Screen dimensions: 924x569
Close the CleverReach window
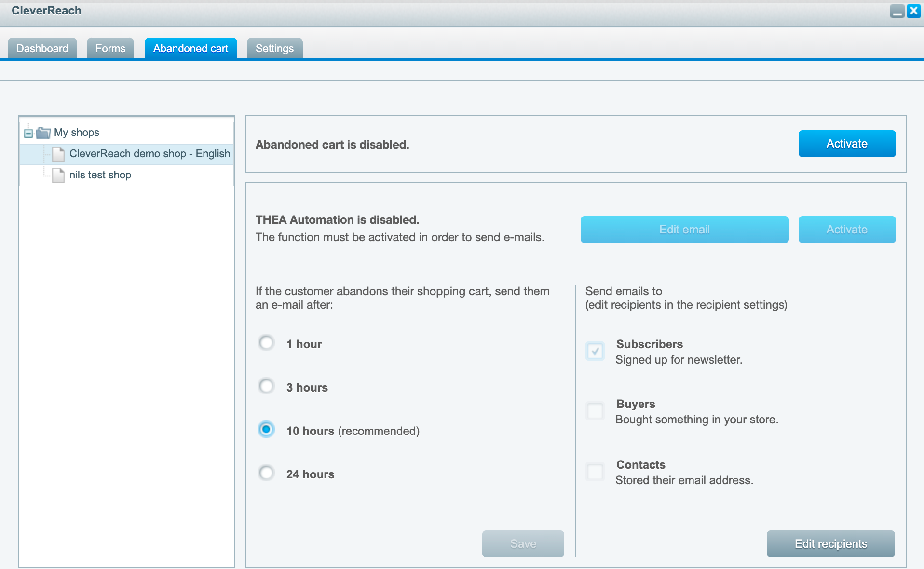913,11
